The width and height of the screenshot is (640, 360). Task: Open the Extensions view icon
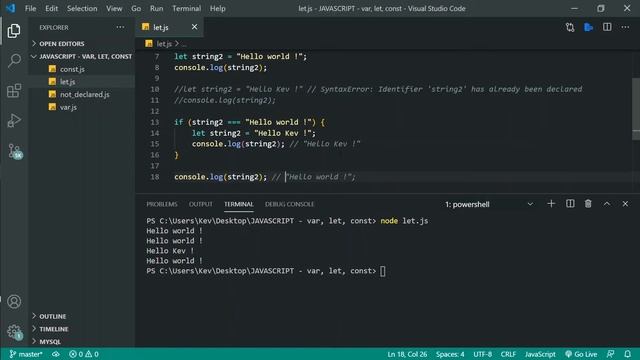pos(14,91)
